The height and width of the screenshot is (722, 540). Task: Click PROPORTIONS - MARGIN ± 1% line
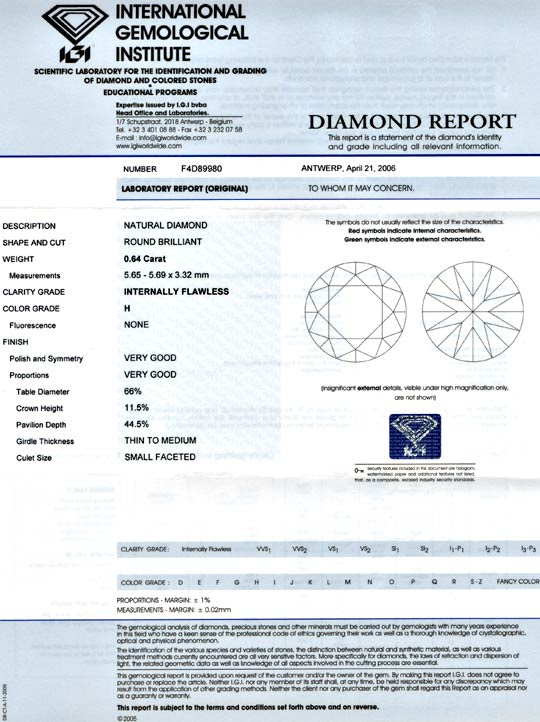pos(163,600)
